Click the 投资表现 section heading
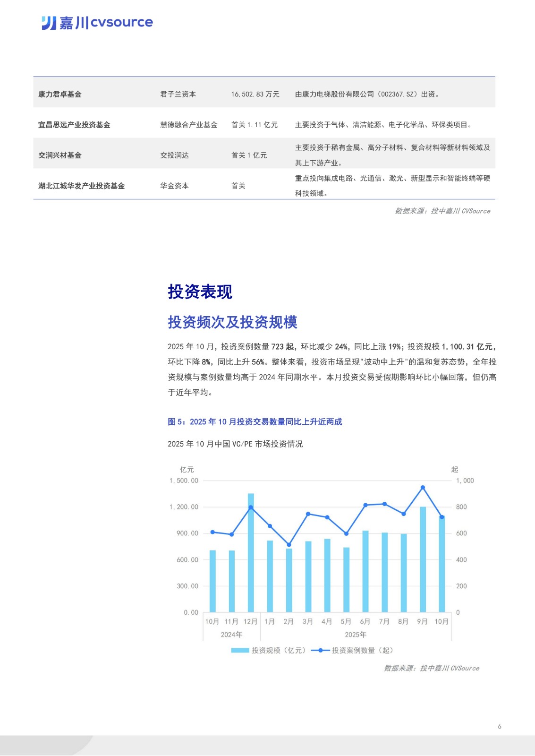This screenshot has width=535, height=756. (200, 292)
